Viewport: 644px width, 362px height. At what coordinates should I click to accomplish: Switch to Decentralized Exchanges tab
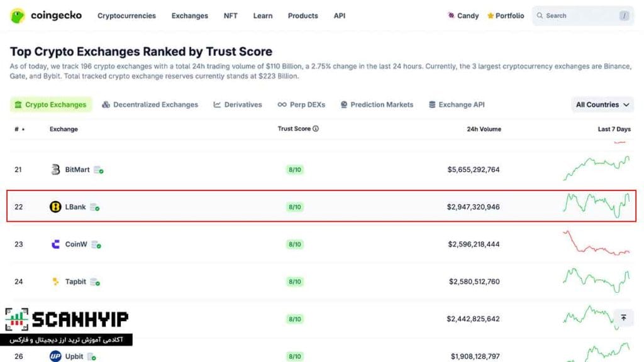(x=150, y=105)
